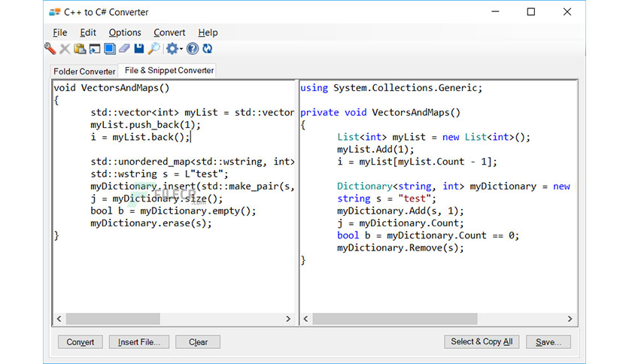Click the Clear button
This screenshot has width=629, height=364.
pos(198,342)
